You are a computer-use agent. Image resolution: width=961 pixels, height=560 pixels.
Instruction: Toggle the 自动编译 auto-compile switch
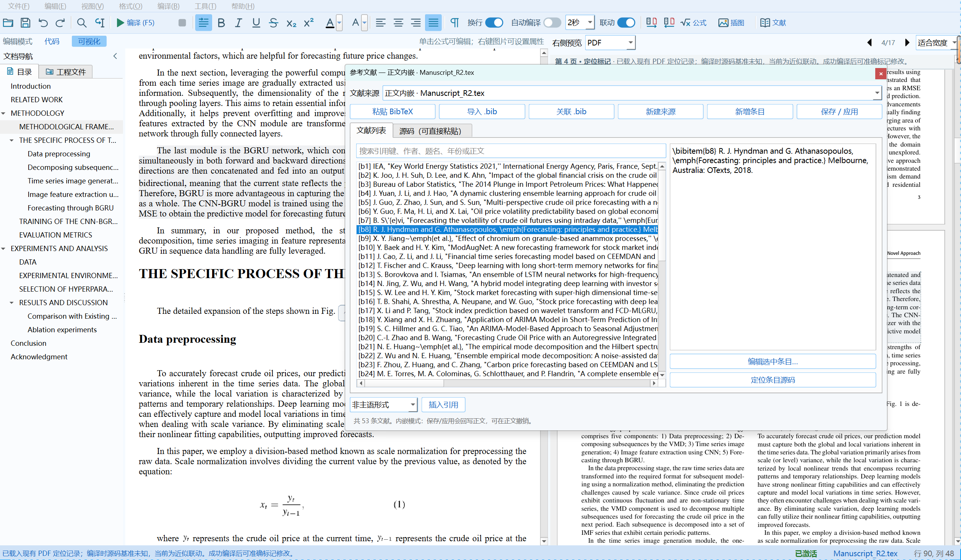click(x=552, y=23)
